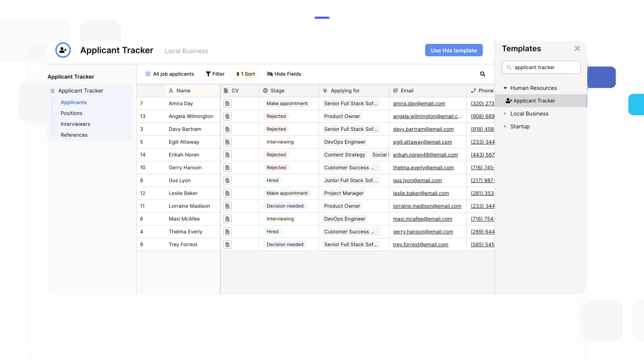Switch to the Interviewers table
644x362 pixels.
[75, 124]
